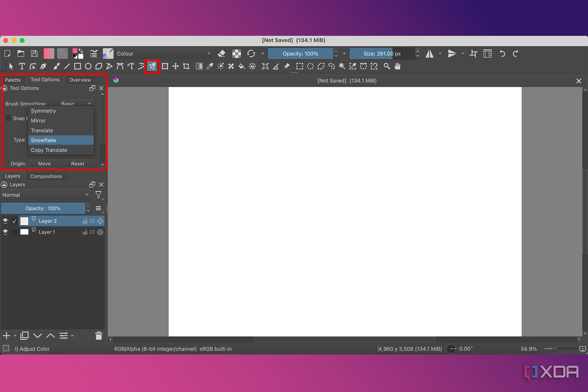Select the Move tool

point(176,66)
